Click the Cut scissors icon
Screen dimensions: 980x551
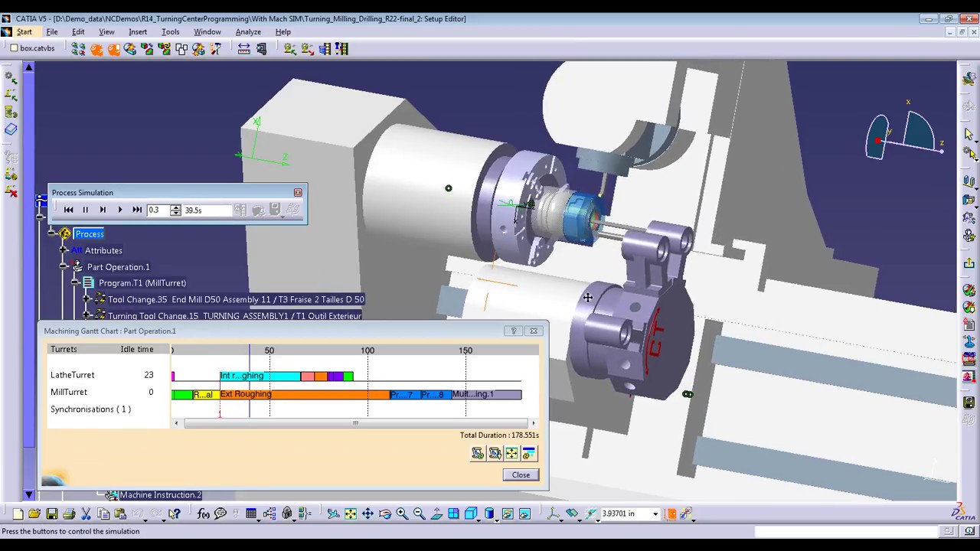[86, 514]
